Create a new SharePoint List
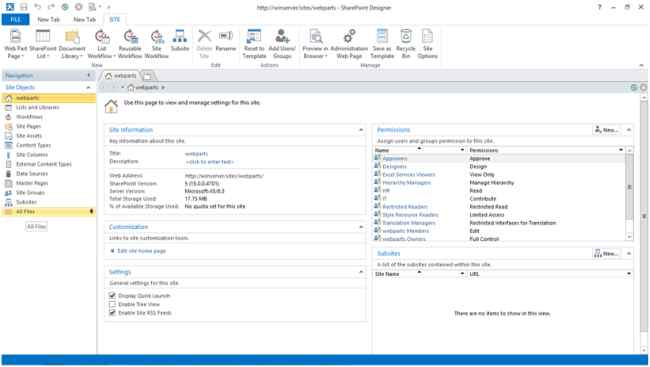This screenshot has height=367, width=650. (43, 44)
